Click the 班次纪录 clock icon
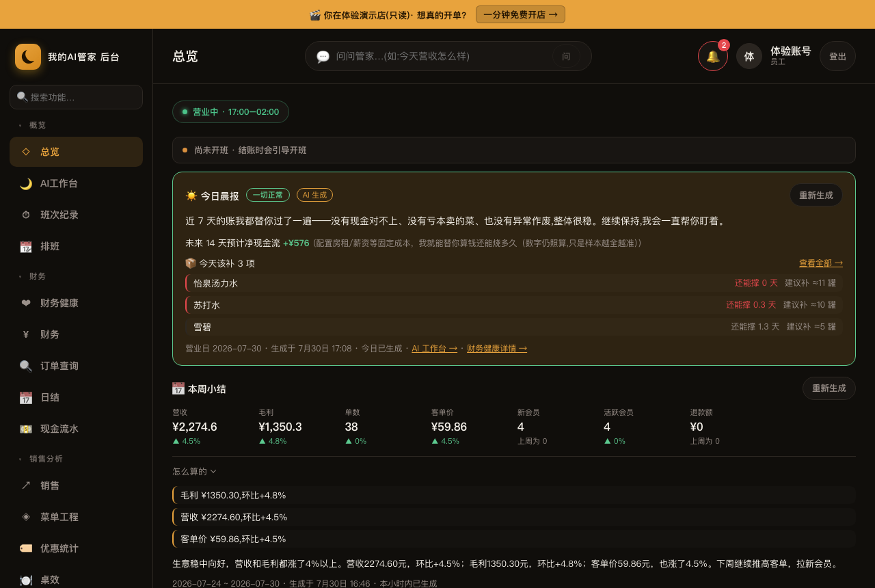 26,215
